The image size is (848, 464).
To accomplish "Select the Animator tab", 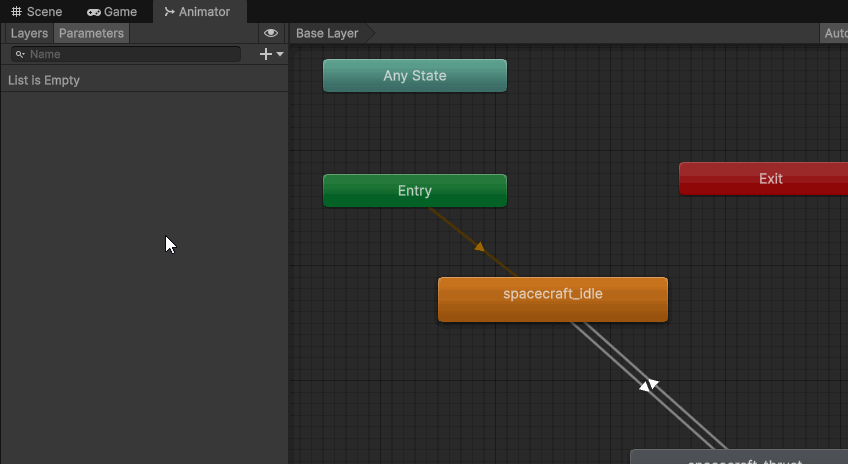I will pos(198,11).
